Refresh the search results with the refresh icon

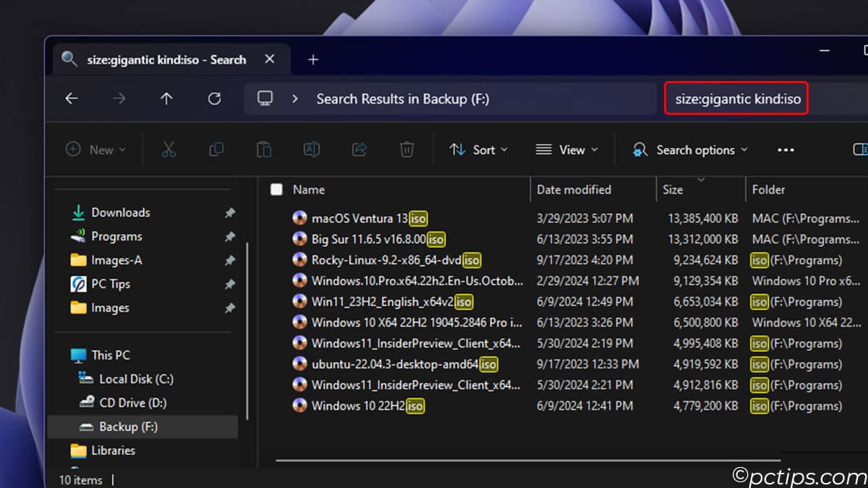click(x=214, y=98)
